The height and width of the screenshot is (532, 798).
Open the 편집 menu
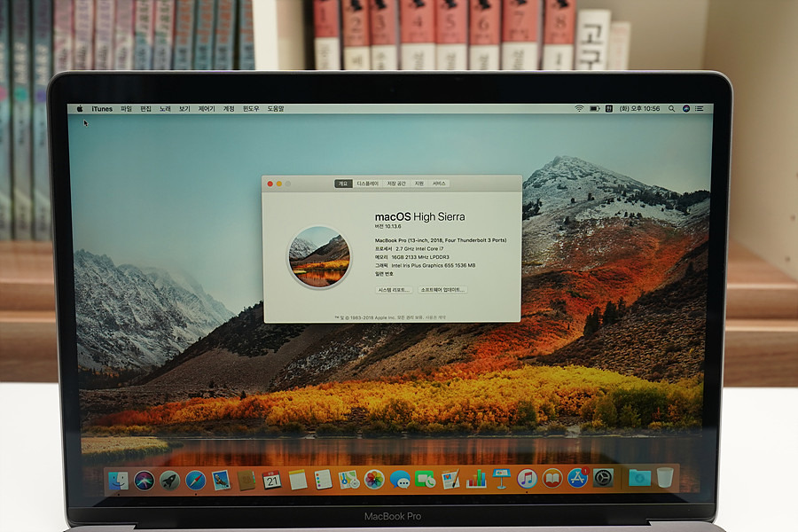[145, 108]
